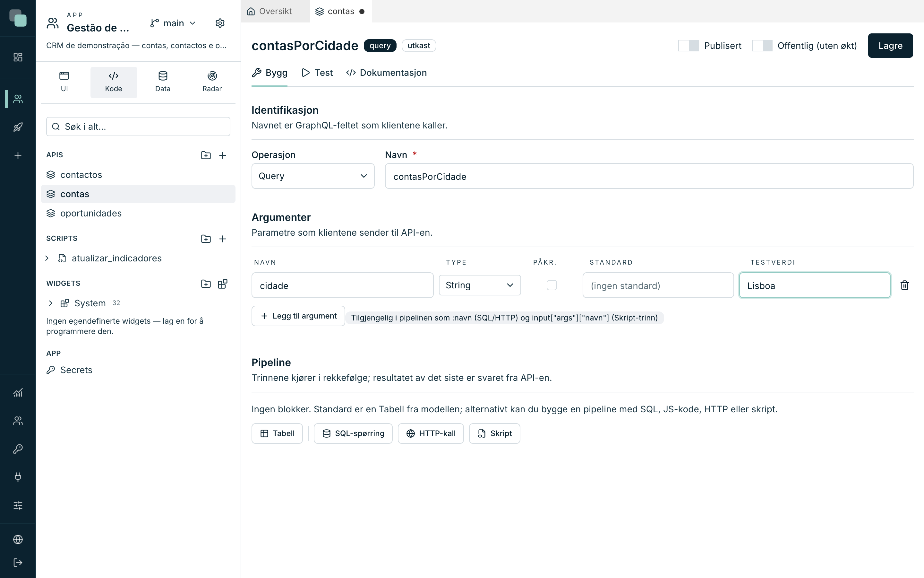Click the argument name field cidade
Viewport: 924px width, 578px height.
[x=343, y=285]
